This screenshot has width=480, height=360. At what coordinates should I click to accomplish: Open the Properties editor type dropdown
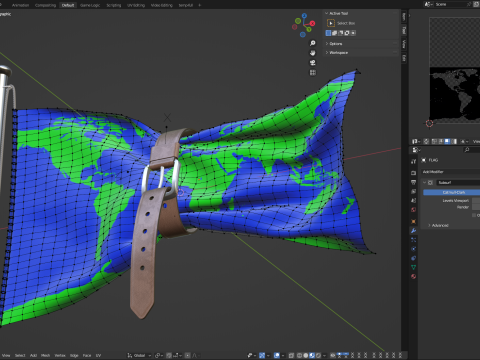416,150
